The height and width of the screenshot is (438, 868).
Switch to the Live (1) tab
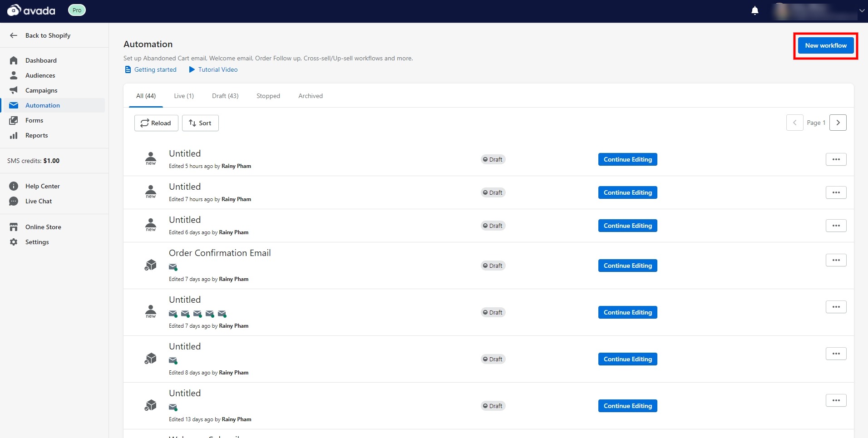(x=184, y=96)
